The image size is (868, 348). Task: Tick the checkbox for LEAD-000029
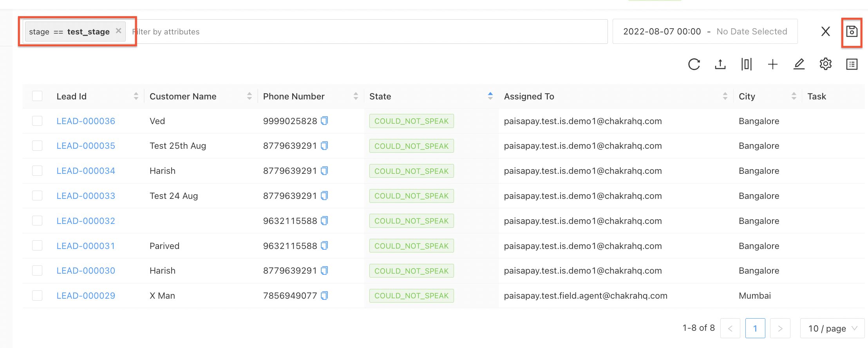coord(37,296)
